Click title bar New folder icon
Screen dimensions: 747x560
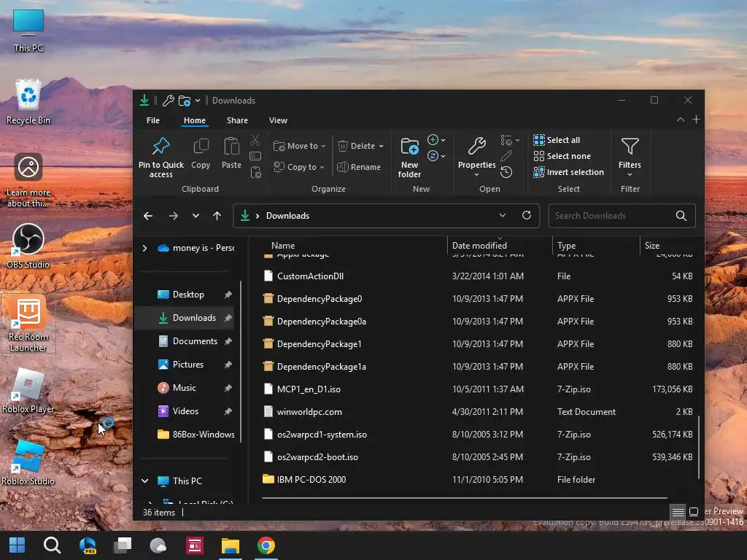(x=185, y=101)
